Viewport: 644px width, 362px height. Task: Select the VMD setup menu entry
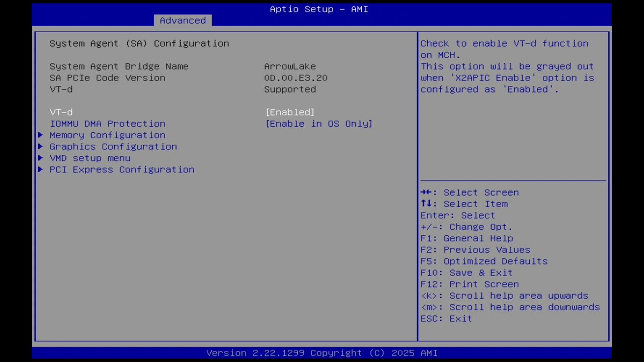90,158
